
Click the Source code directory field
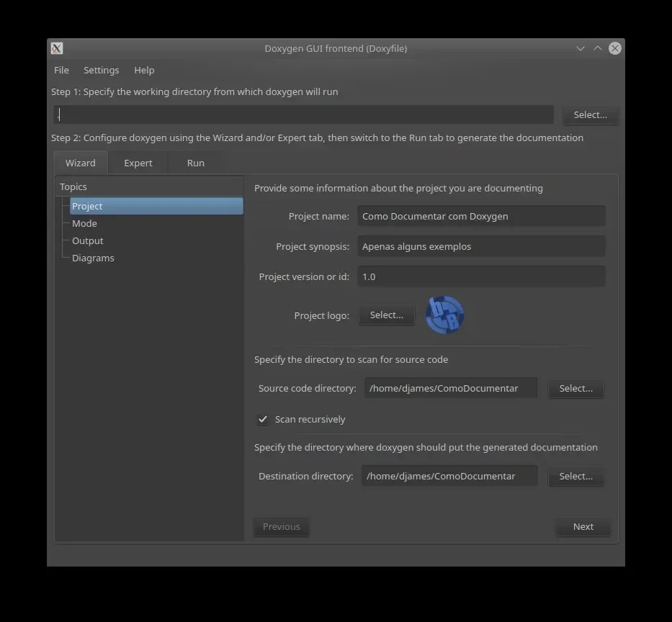[x=451, y=388]
